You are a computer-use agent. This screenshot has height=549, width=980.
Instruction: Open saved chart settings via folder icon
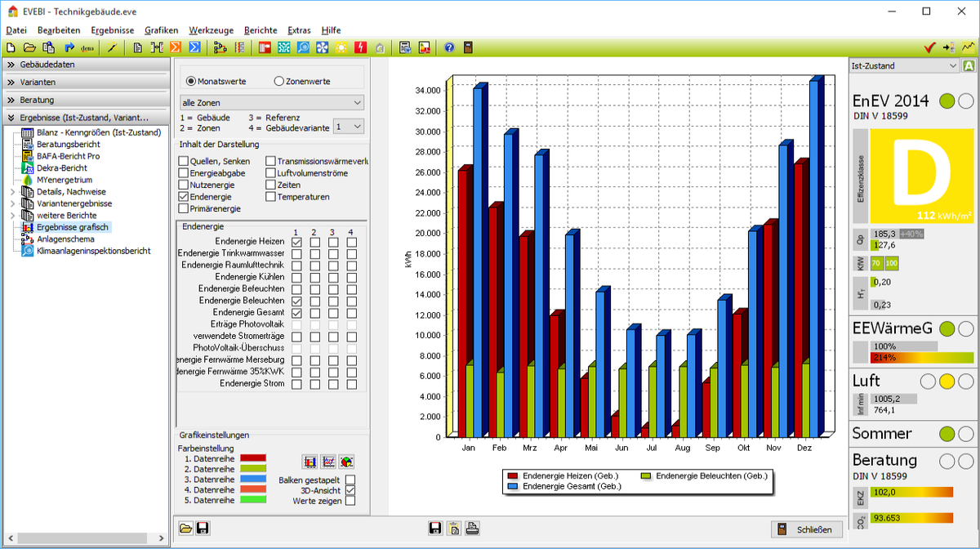point(185,529)
